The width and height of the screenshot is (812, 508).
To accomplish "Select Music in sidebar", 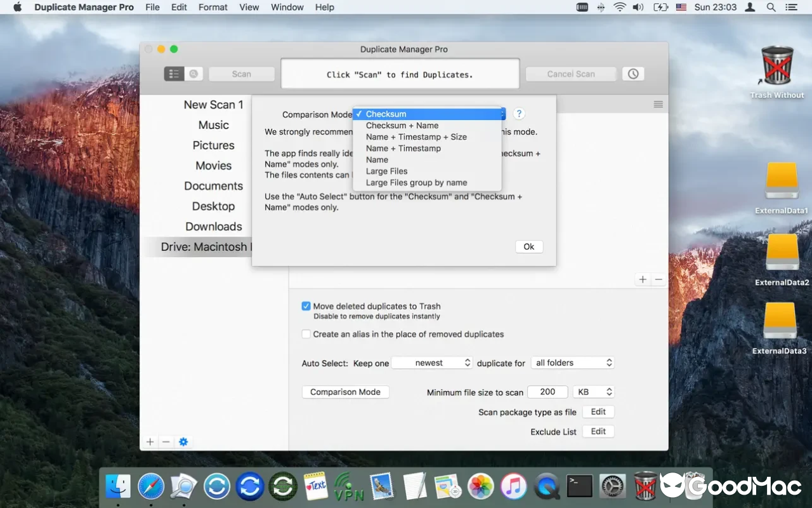I will [x=214, y=125].
